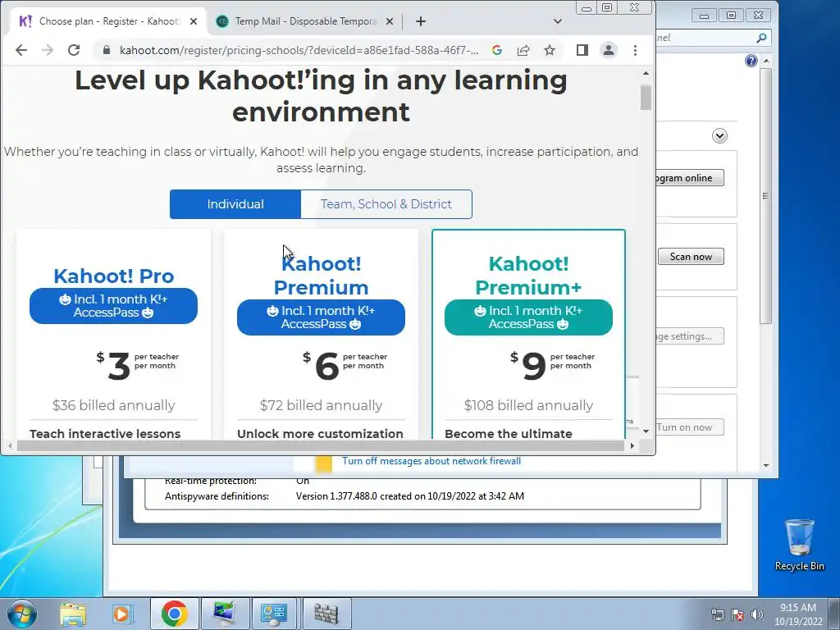The width and height of the screenshot is (840, 630).
Task: Click the Chrome icon in the taskbar
Action: tap(174, 614)
